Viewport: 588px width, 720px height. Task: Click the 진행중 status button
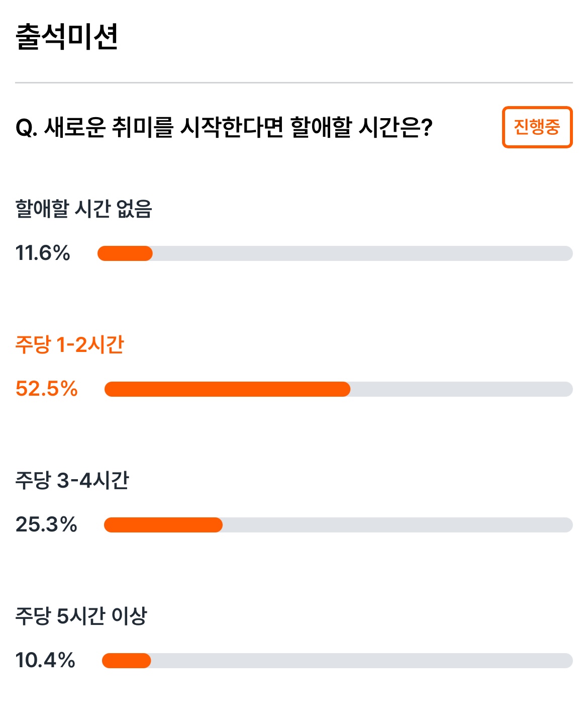pos(537,127)
